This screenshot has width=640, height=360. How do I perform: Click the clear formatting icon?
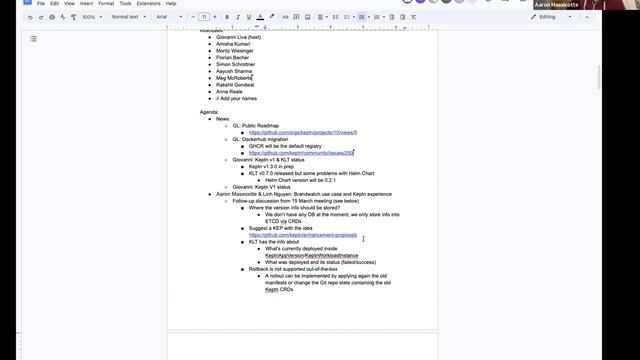click(x=413, y=17)
